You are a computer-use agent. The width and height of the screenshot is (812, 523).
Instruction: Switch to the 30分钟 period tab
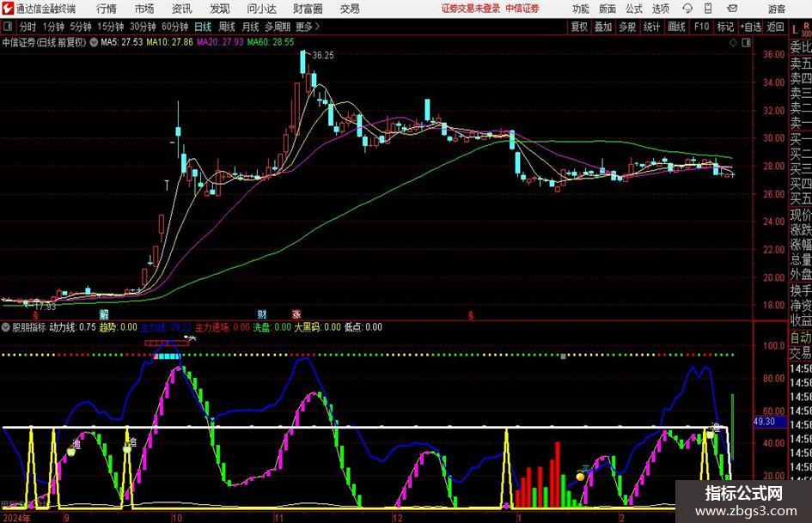point(143,27)
